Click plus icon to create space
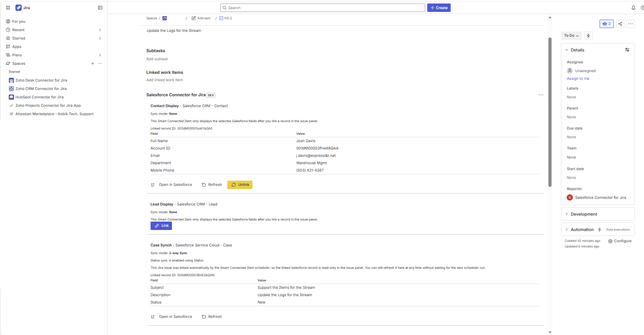 tap(92, 64)
